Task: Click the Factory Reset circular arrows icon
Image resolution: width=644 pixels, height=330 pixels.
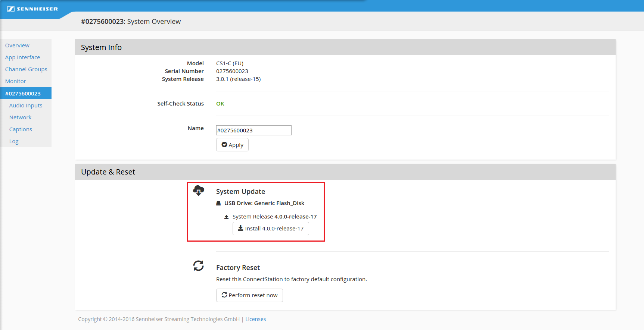Action: pos(198,266)
